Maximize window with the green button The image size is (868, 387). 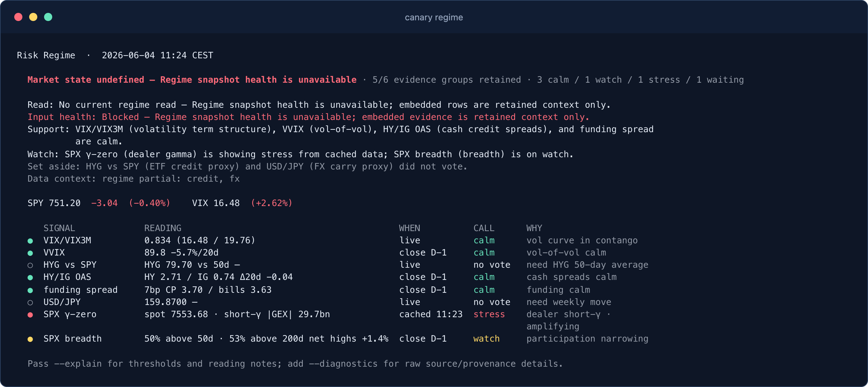48,17
